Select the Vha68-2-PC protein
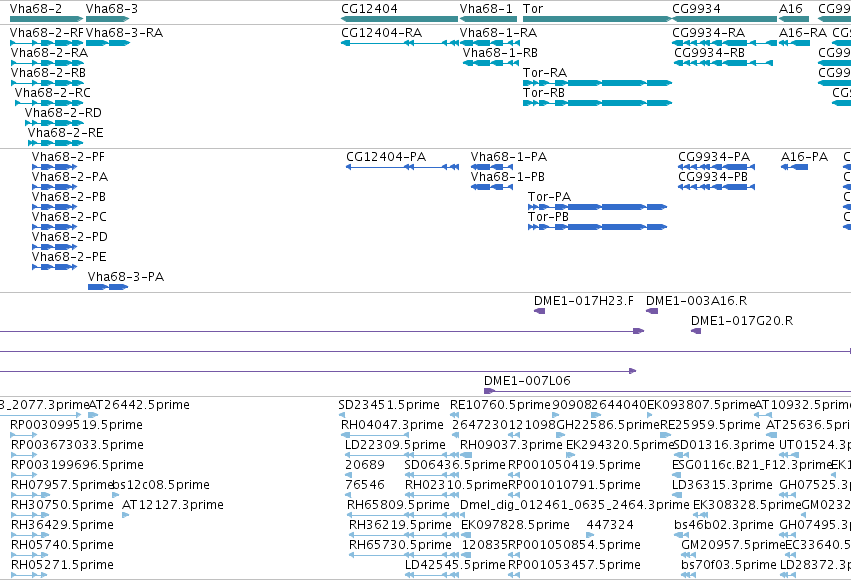The width and height of the screenshot is (851, 580). point(54,227)
